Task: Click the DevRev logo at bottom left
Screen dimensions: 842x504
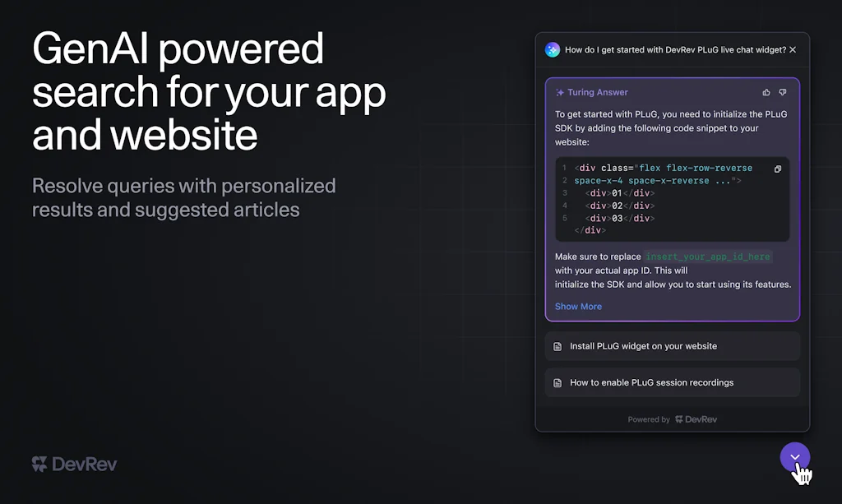Action: (73, 463)
